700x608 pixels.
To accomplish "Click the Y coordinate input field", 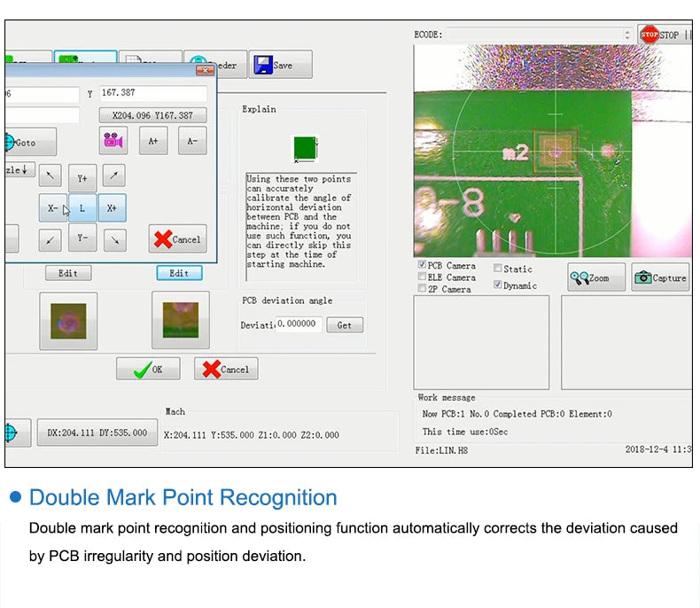I will coord(153,93).
